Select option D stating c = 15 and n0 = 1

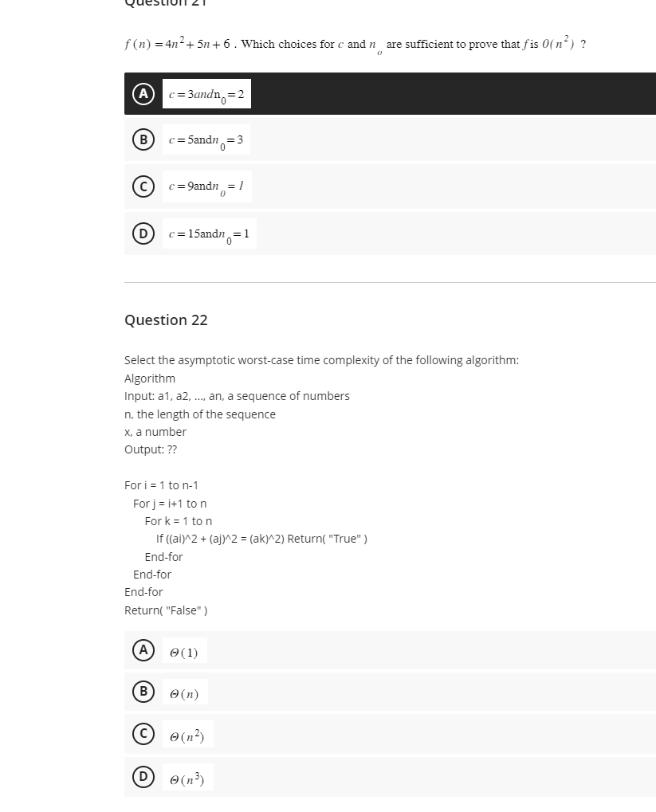tap(210, 233)
